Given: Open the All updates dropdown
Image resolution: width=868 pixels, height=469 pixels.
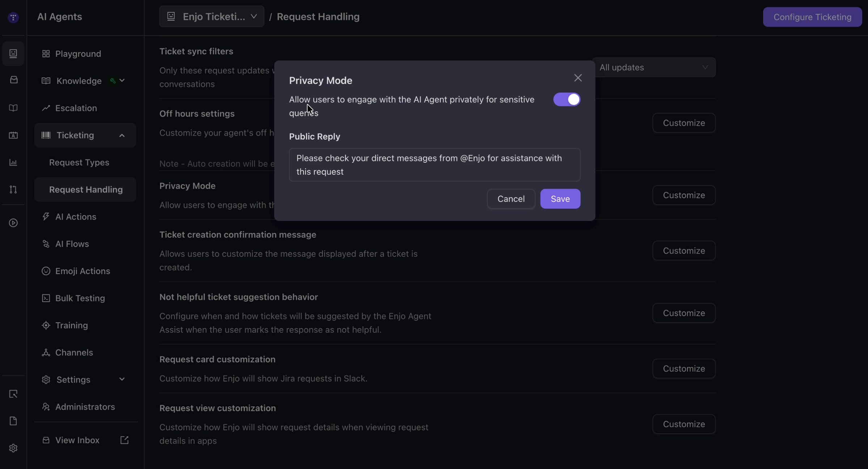Looking at the screenshot, I should coord(655,67).
